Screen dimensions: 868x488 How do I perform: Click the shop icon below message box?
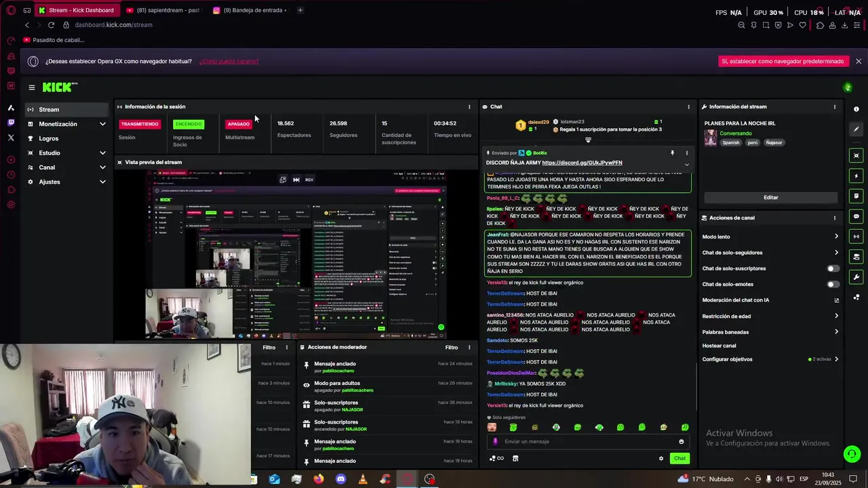515,459
